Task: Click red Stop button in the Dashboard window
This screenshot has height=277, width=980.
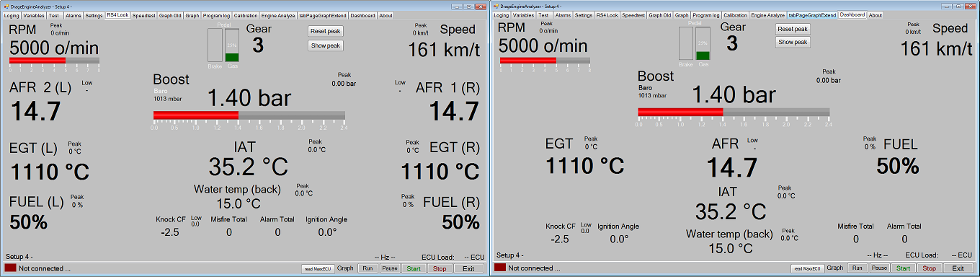Action: point(930,268)
